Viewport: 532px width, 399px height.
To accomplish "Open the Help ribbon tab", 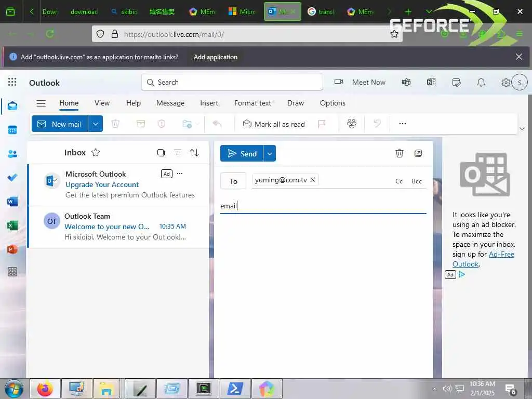I will (134, 103).
